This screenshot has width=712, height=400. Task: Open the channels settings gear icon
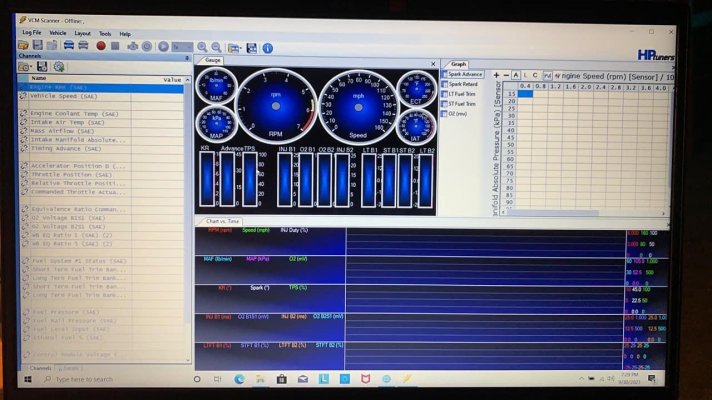point(59,67)
